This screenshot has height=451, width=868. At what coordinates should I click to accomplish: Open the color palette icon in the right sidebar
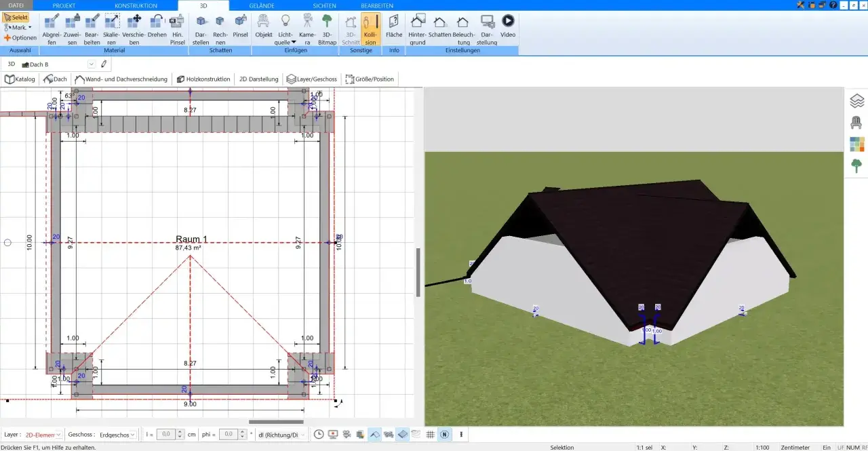click(857, 144)
